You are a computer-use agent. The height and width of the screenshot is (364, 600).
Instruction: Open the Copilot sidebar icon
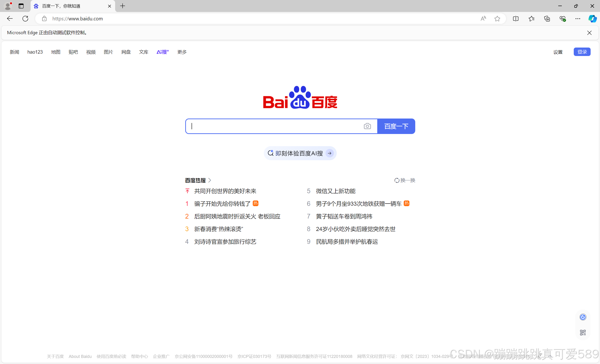pos(592,19)
